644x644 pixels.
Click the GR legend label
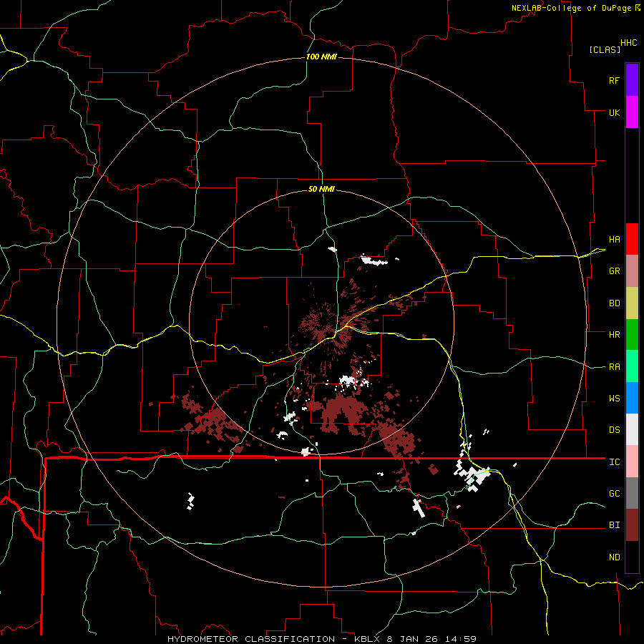(615, 271)
